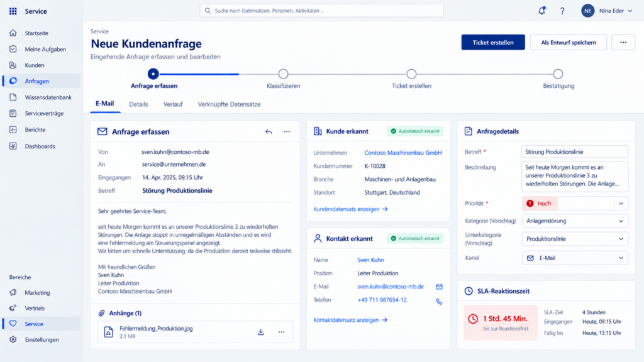The height and width of the screenshot is (362, 644).
Task: Click the Bestätigung step circle
Action: [x=558, y=74]
